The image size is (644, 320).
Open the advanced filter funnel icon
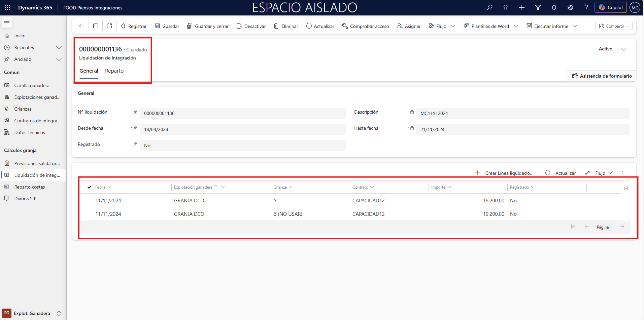click(538, 7)
